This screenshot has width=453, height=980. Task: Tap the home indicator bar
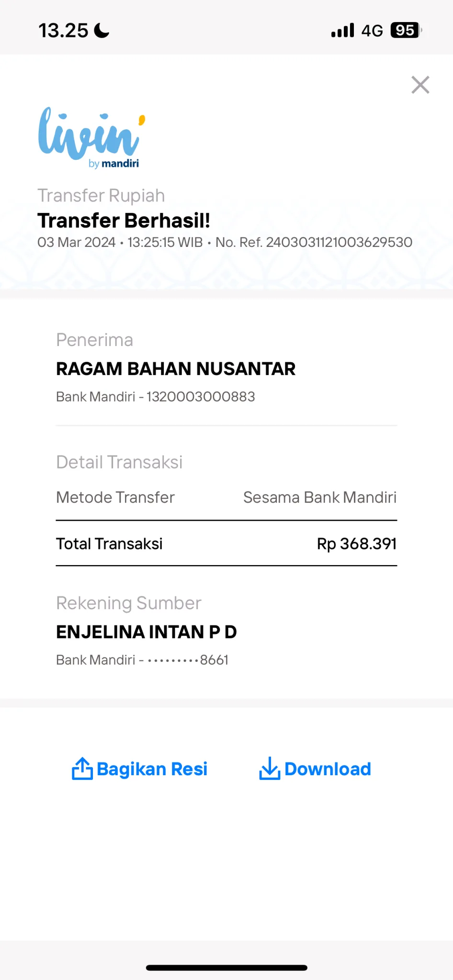click(x=226, y=968)
